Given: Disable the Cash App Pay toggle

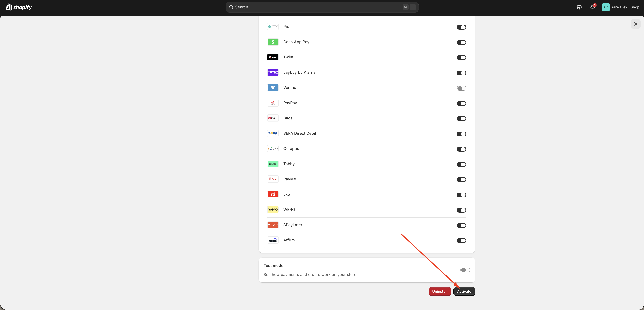Looking at the screenshot, I should pos(461,42).
